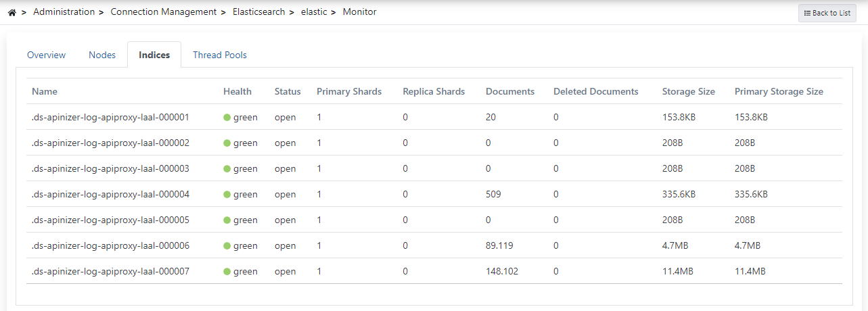This screenshot has width=868, height=311.
Task: Switch to the Overview tab
Action: 46,55
